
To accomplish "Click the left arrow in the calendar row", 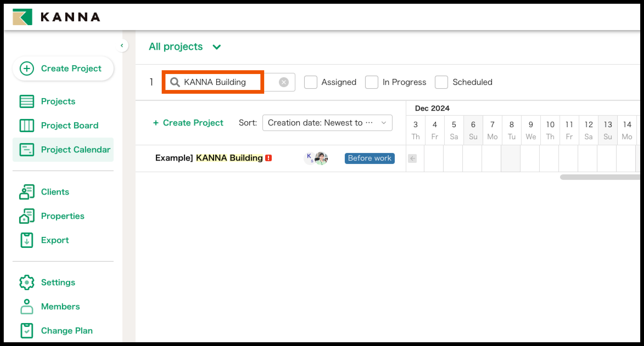I will point(412,158).
